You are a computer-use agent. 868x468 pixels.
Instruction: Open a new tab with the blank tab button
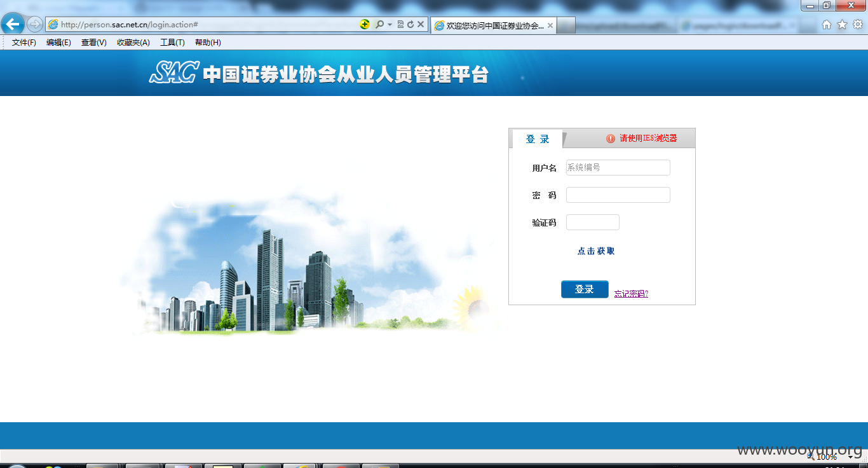coord(566,25)
